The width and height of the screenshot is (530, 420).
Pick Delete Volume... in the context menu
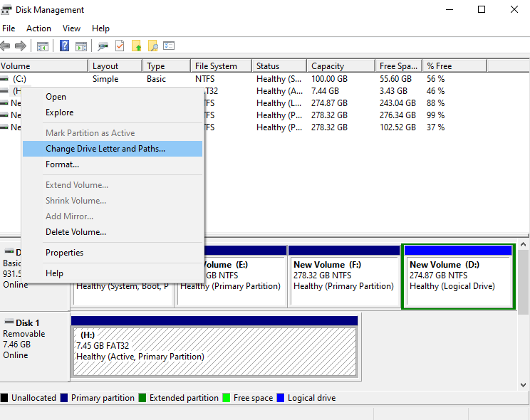(76, 232)
